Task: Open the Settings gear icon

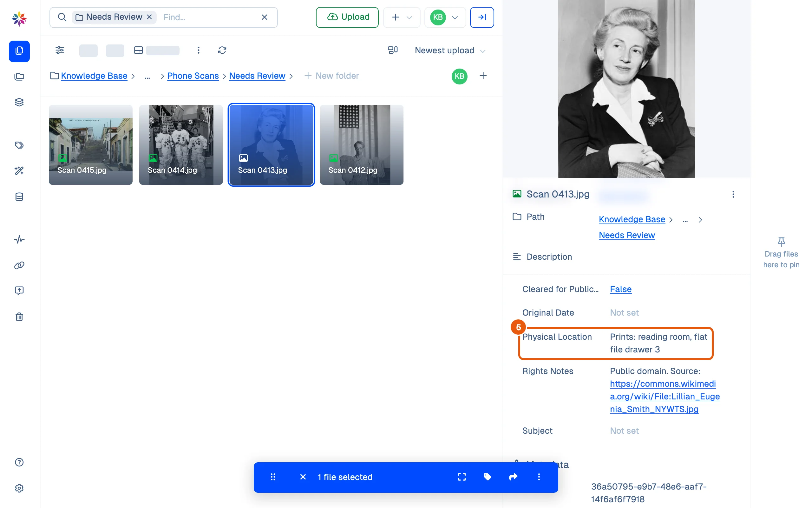Action: pyautogui.click(x=19, y=488)
